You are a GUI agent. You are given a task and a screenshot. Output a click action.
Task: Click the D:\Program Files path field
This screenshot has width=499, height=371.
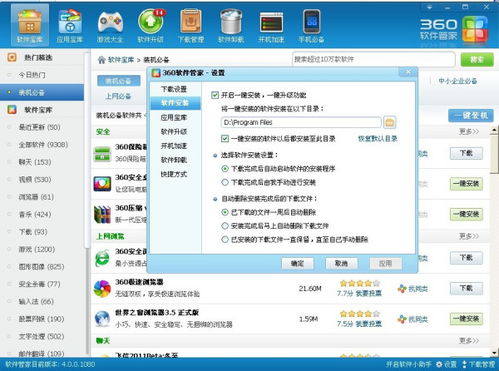[x=301, y=122]
